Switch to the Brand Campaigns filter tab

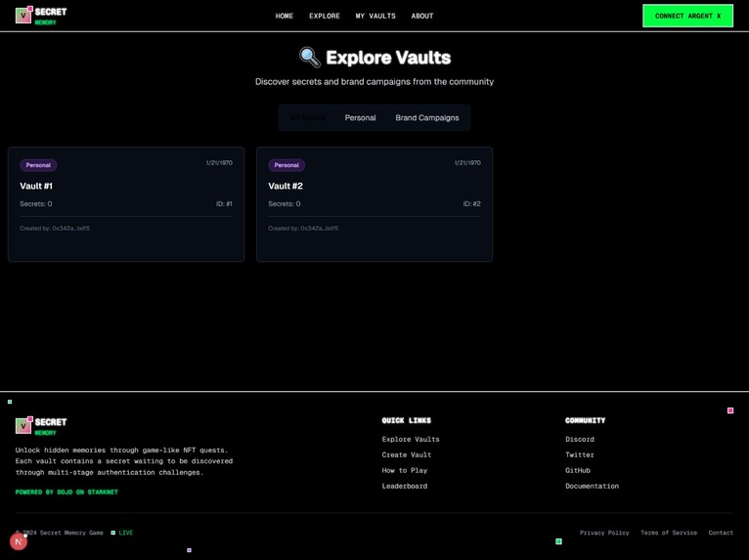[427, 118]
